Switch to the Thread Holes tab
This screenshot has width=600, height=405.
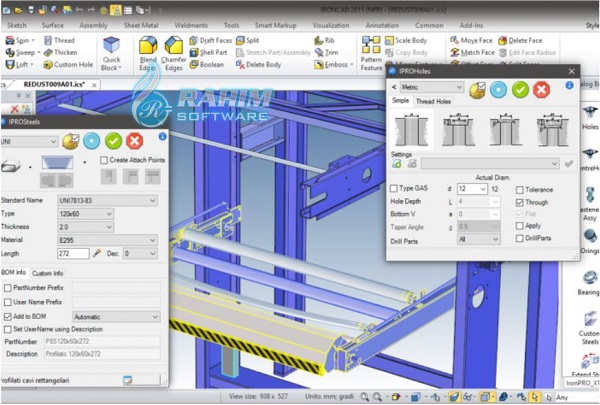pos(433,102)
